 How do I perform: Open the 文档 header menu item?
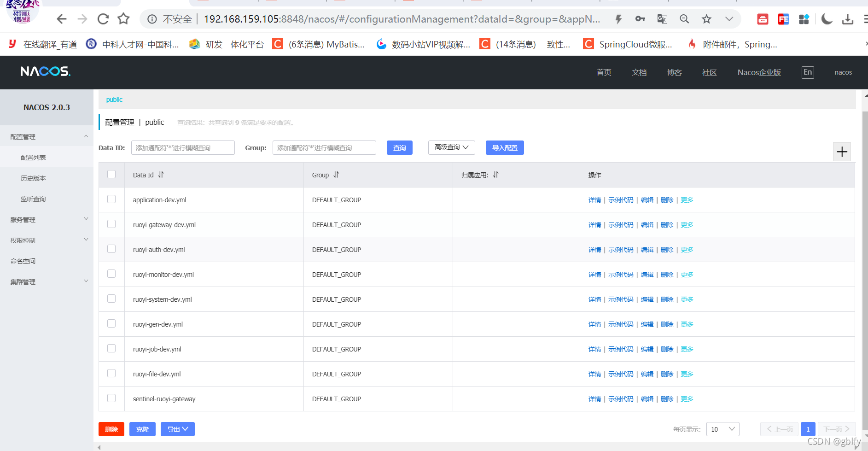click(639, 72)
